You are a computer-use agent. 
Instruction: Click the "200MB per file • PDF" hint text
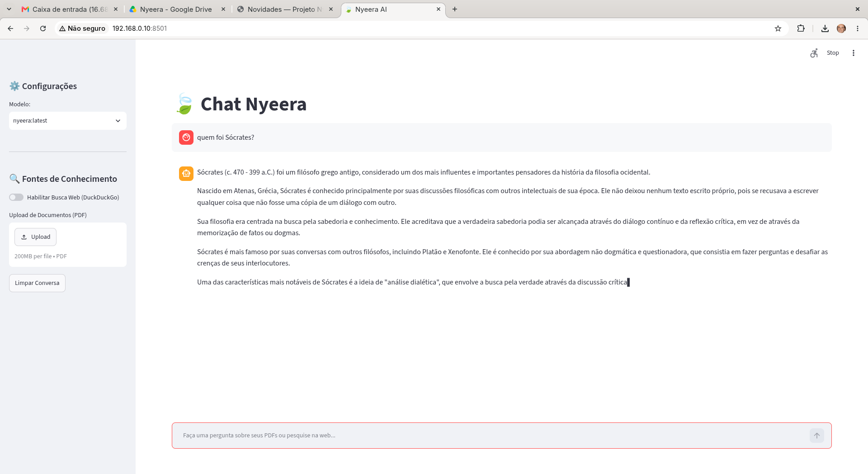click(41, 256)
